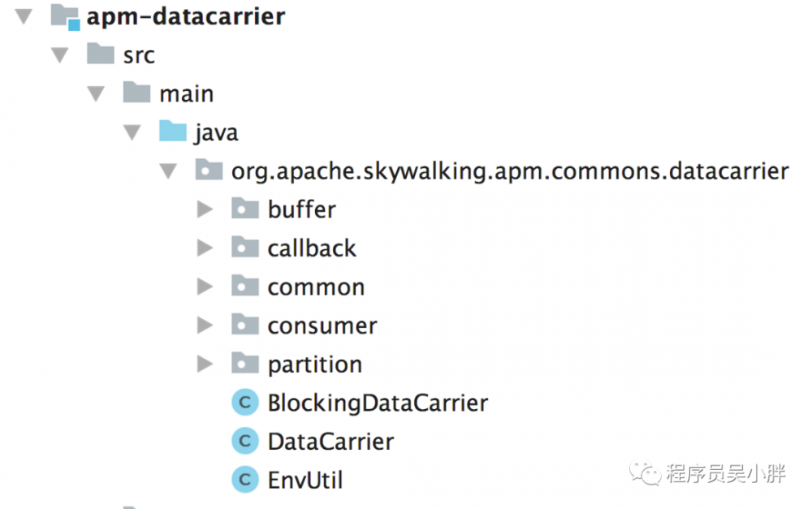Select the partition package name
The width and height of the screenshot is (812, 509).
(314, 364)
